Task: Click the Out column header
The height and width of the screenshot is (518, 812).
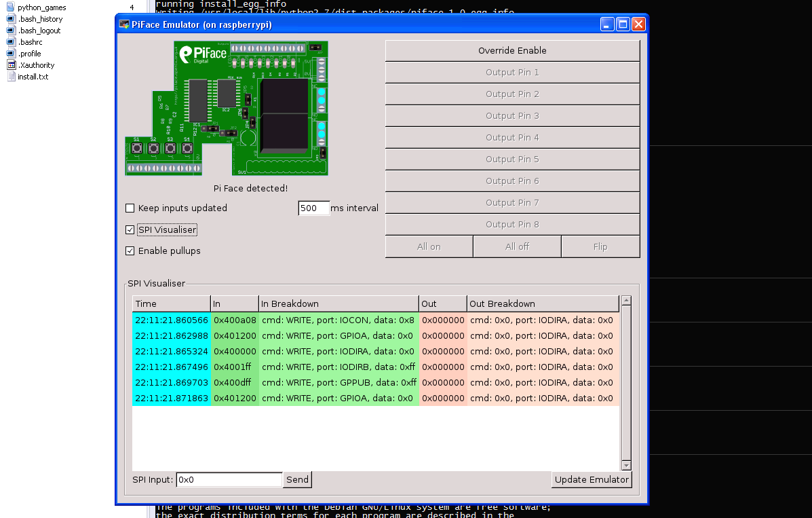Action: point(443,304)
